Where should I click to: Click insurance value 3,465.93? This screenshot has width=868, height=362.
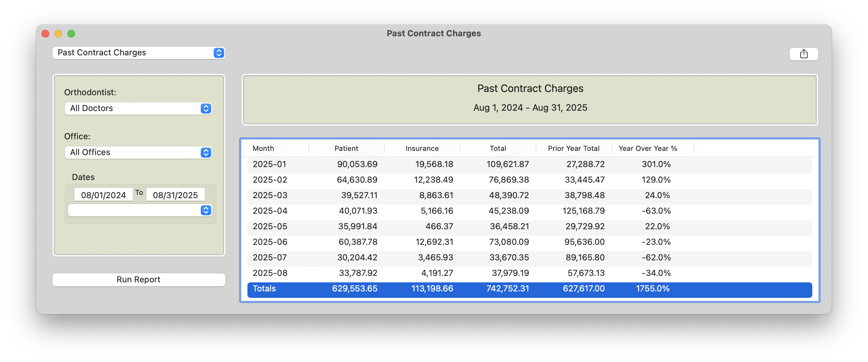pos(435,257)
